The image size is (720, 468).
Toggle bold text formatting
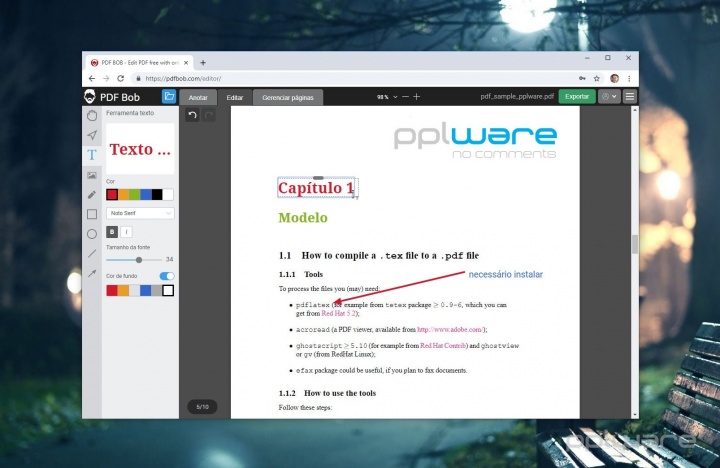tap(112, 232)
